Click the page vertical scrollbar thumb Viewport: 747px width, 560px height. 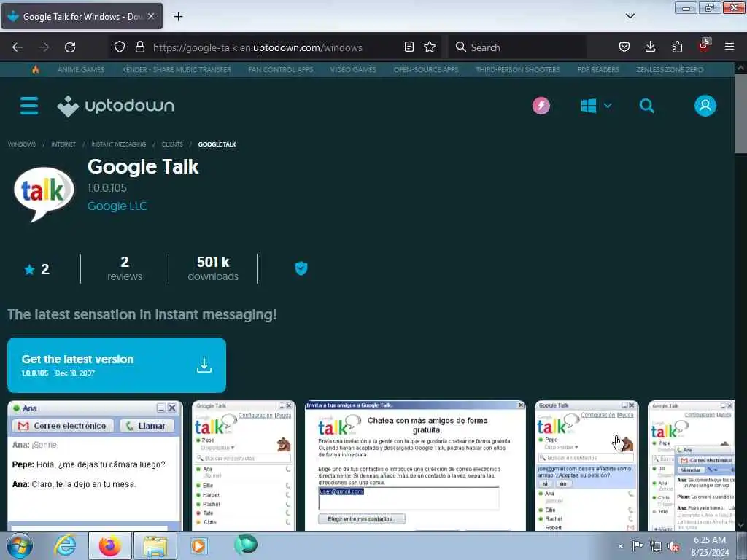(x=741, y=113)
